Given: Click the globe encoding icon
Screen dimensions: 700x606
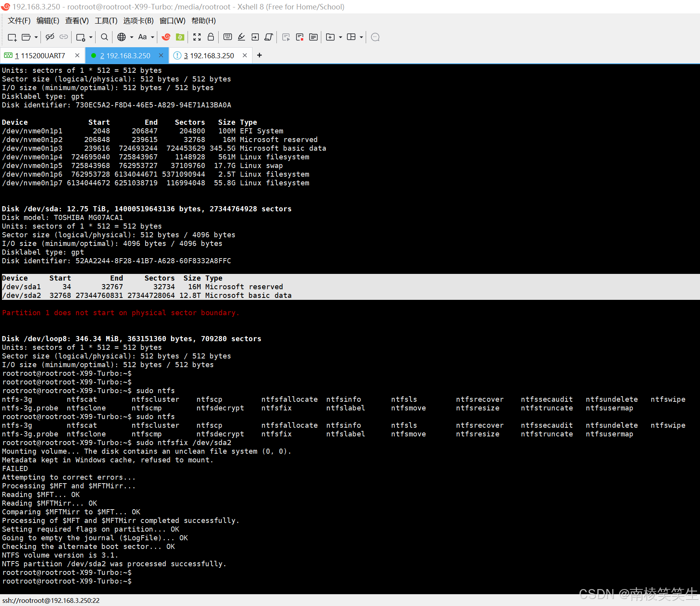Looking at the screenshot, I should tap(122, 37).
